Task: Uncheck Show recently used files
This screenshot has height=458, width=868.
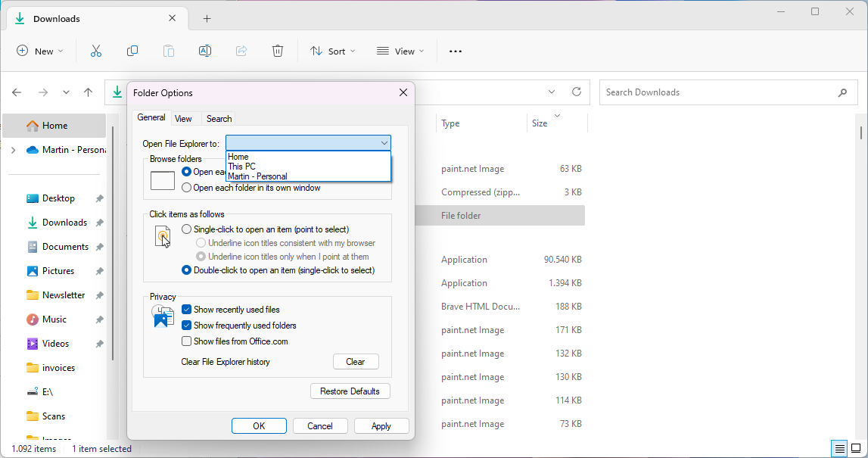Action: click(186, 309)
